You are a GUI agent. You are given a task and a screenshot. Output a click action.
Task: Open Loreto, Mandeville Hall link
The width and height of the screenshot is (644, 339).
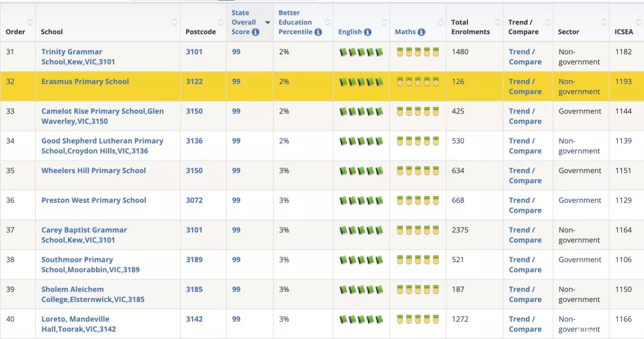click(79, 324)
